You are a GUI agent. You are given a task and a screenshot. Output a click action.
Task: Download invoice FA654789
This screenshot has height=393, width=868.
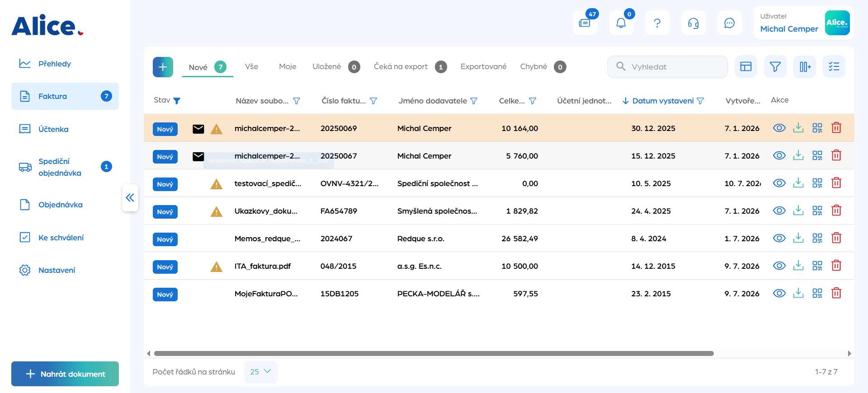tap(798, 211)
